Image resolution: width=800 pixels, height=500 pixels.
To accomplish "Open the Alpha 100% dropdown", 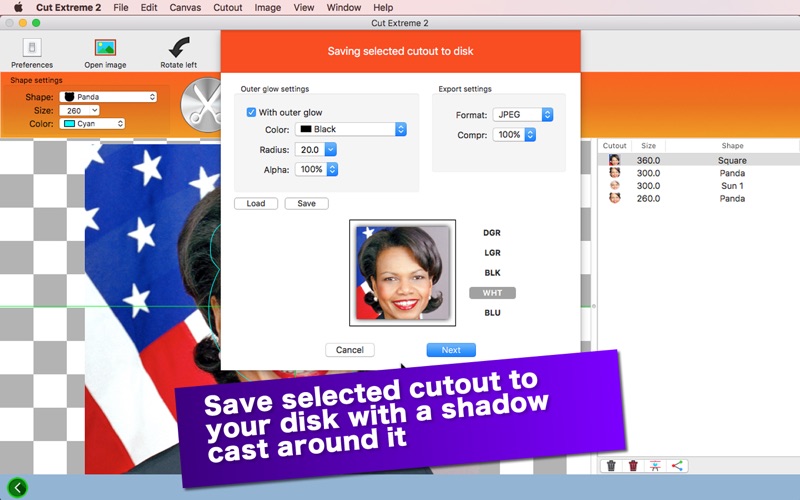I will pyautogui.click(x=316, y=169).
